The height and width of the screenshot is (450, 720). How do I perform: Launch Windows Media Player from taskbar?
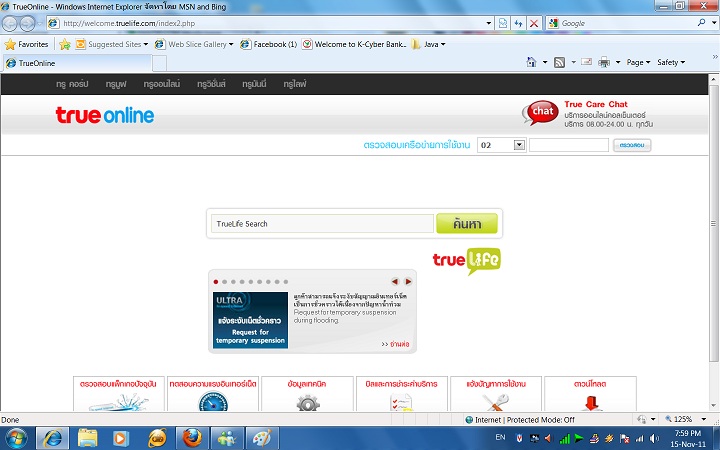pos(121,438)
